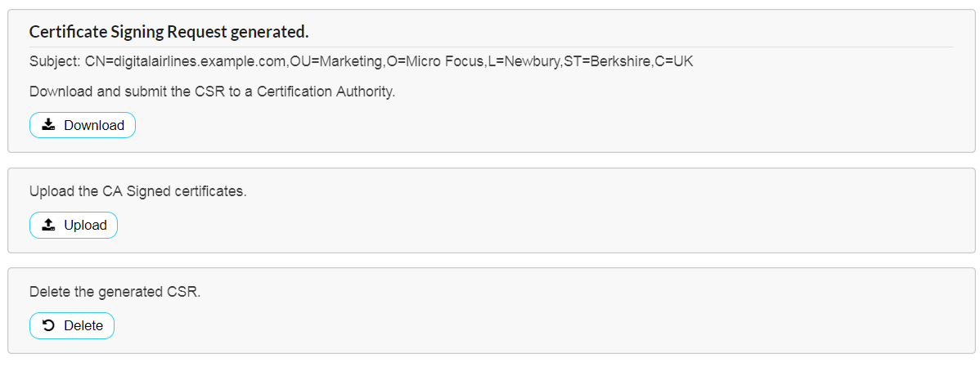
Task: Click the upload arrow icon
Action: point(48,225)
